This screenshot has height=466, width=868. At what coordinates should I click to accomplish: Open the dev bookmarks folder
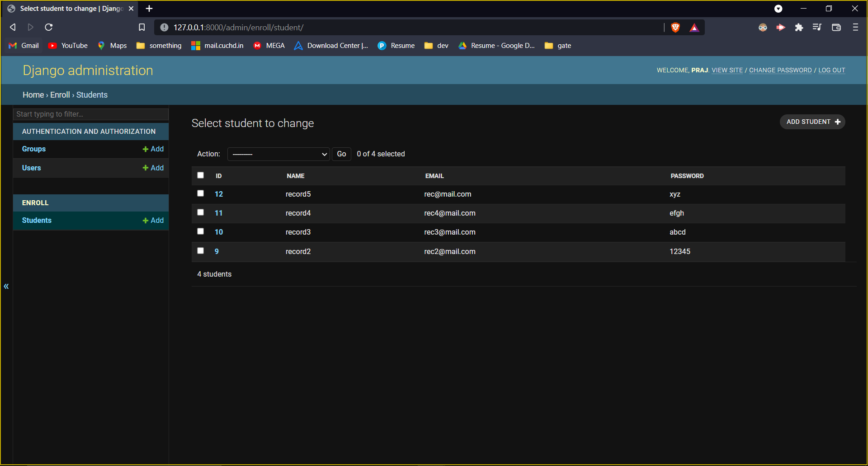[x=436, y=46]
